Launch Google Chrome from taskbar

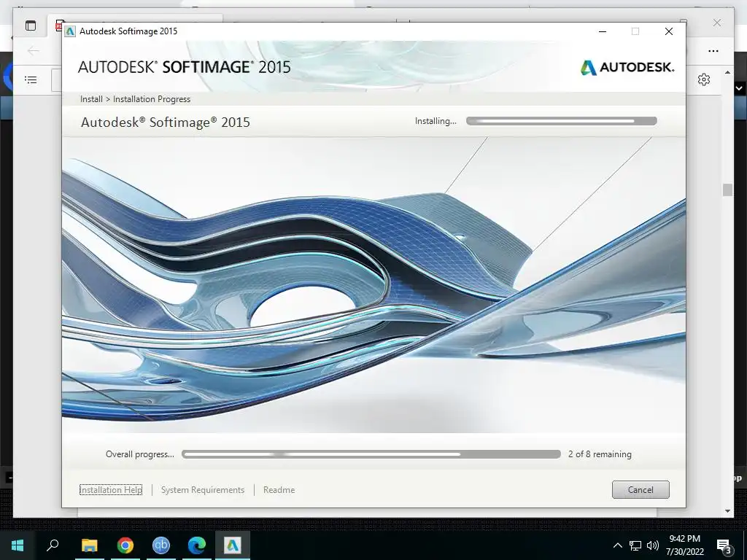(125, 545)
